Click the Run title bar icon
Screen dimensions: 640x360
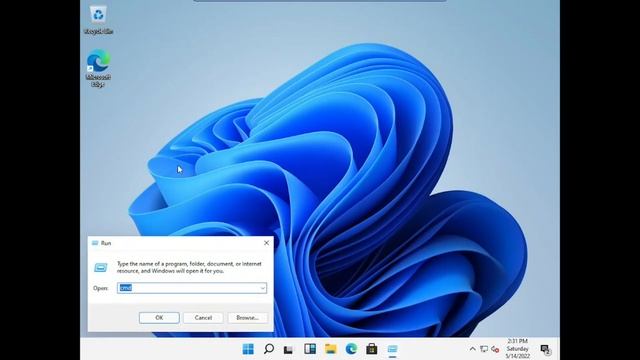(95, 243)
